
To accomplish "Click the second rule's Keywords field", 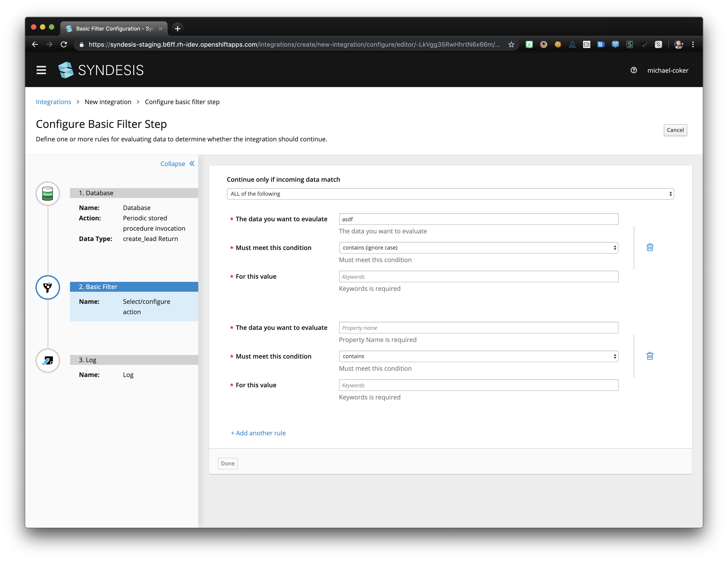I will coord(479,385).
